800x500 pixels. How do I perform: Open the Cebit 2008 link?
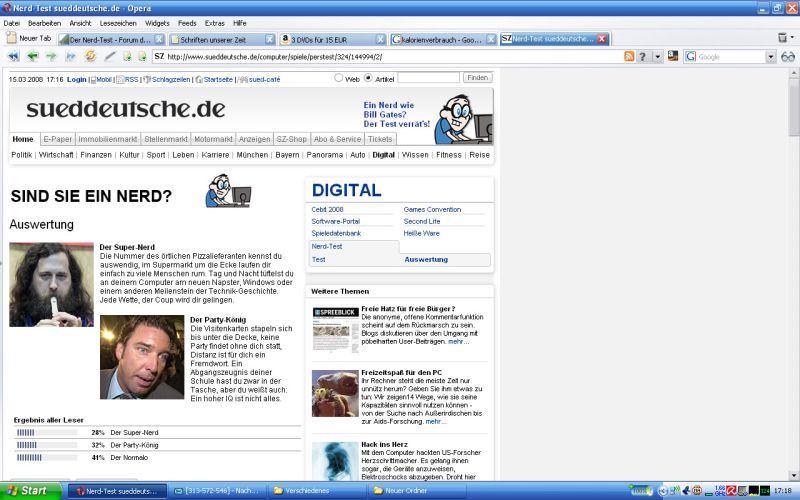327,209
